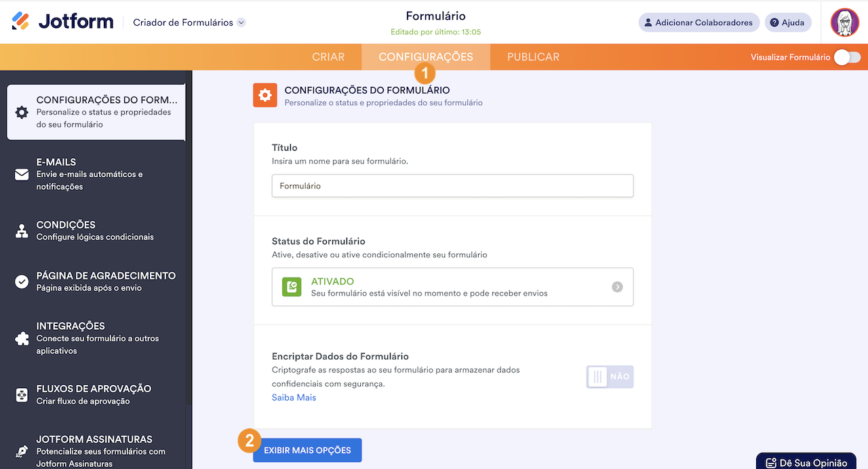The width and height of the screenshot is (868, 469).
Task: Switch to the PUBLICAR tab
Action: [533, 57]
